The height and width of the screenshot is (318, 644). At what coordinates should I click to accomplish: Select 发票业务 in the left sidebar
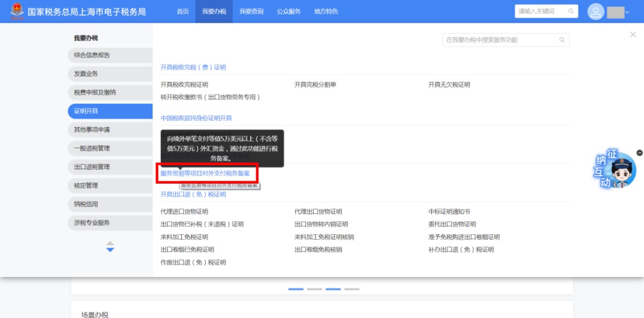pyautogui.click(x=86, y=74)
